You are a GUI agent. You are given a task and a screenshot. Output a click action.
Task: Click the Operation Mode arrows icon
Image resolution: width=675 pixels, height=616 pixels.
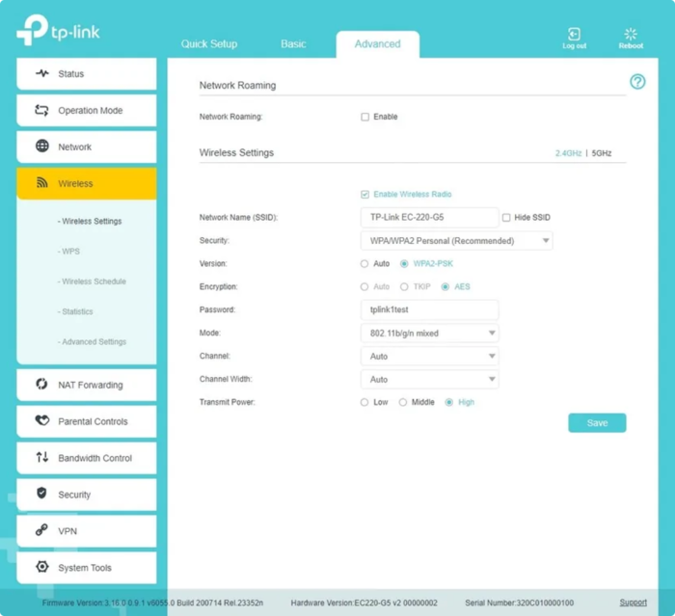41,110
